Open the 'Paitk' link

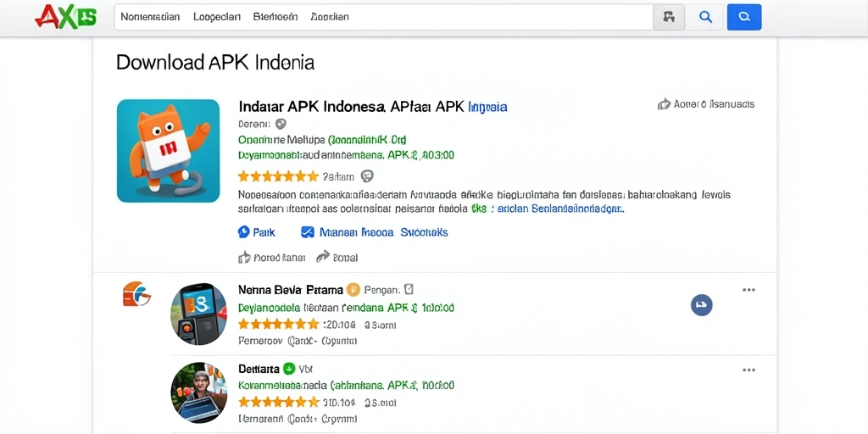coord(264,232)
